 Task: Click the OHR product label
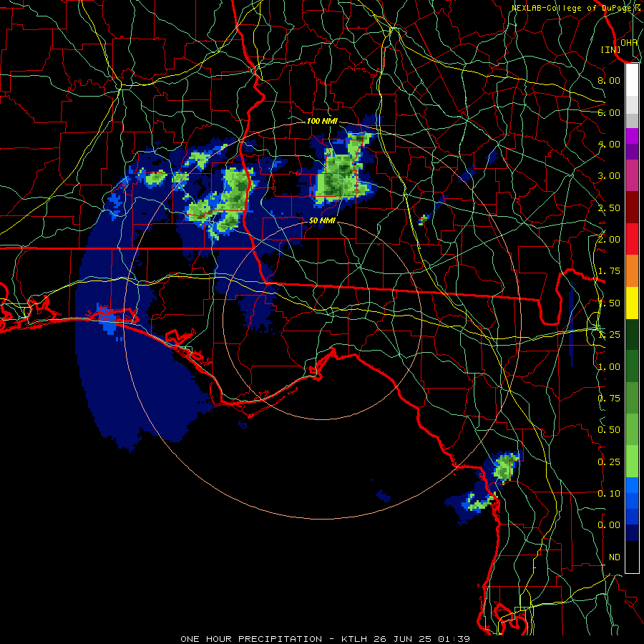(629, 42)
